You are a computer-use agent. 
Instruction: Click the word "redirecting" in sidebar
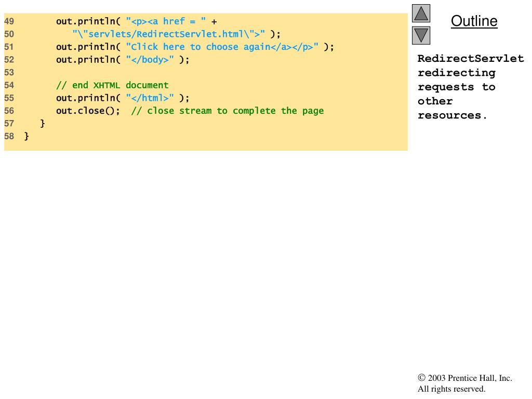456,73
